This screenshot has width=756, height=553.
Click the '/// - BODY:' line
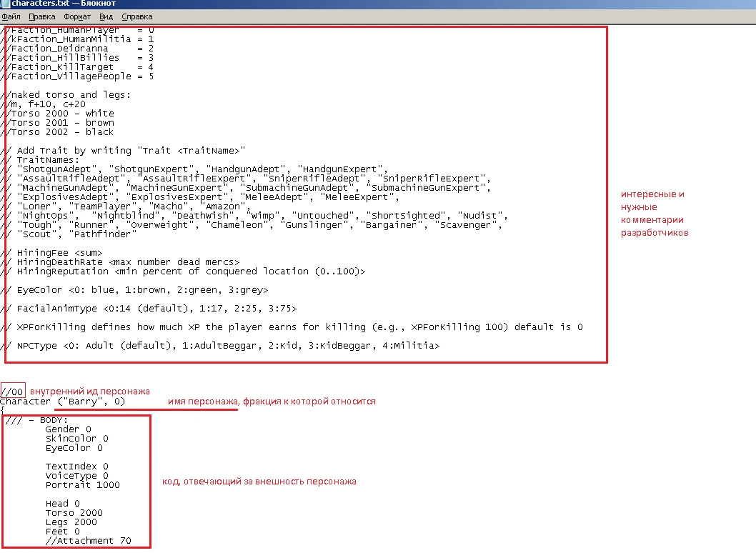coord(36,420)
